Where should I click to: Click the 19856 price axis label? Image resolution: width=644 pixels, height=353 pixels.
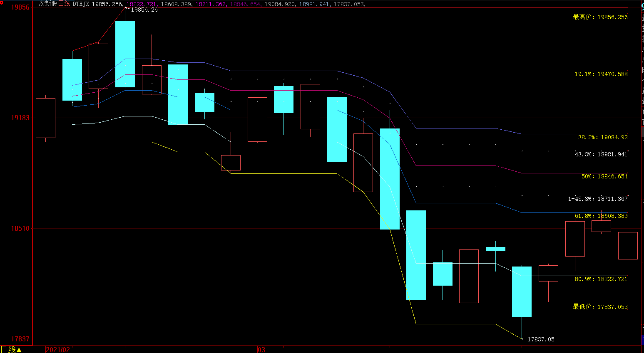tap(20, 7)
